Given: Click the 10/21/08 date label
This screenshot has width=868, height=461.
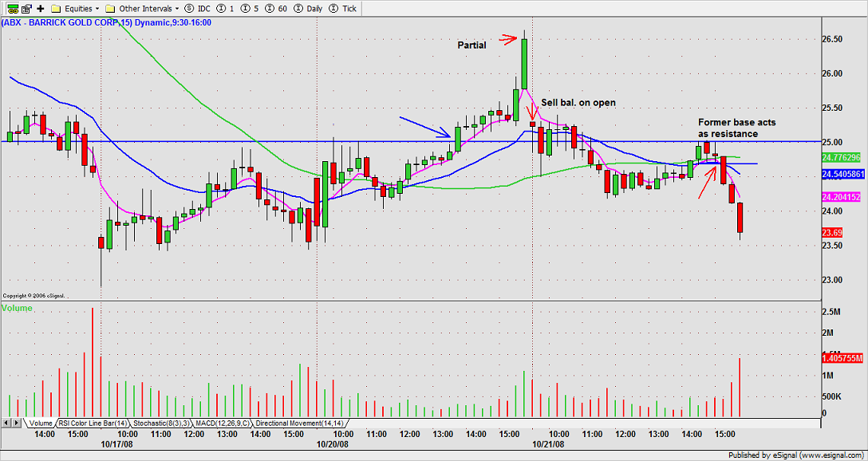Looking at the screenshot, I should (548, 443).
